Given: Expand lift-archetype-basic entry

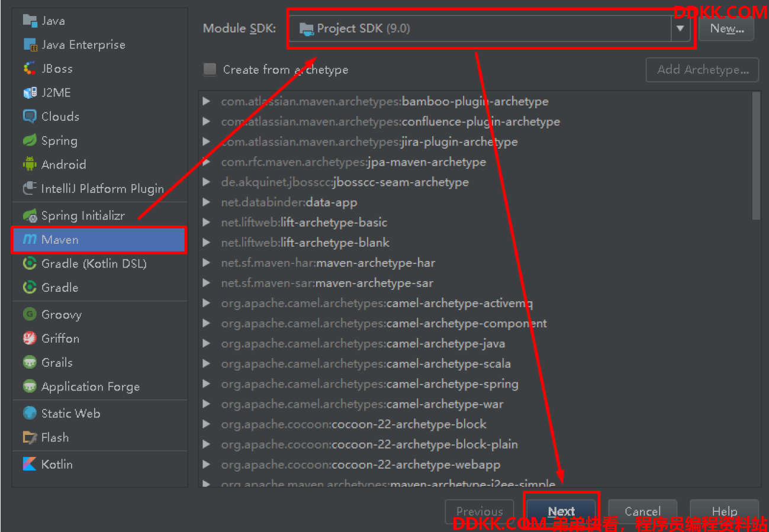Looking at the screenshot, I should (x=206, y=222).
